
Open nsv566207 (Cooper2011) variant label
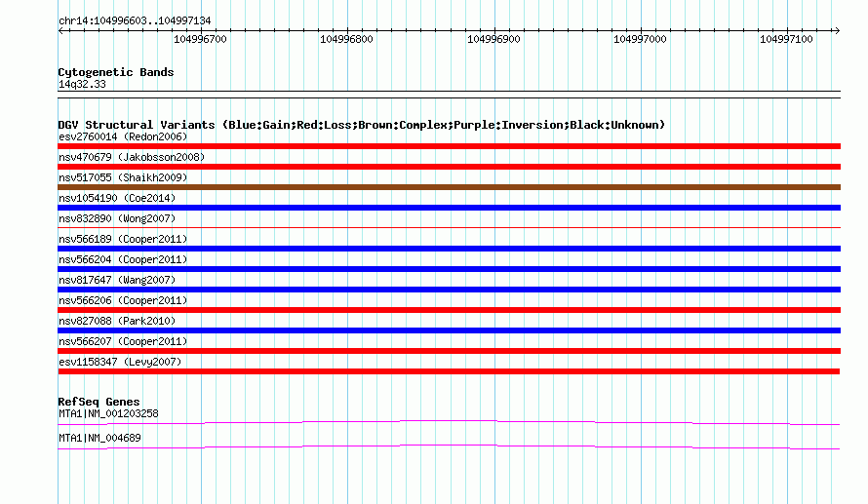(x=123, y=341)
